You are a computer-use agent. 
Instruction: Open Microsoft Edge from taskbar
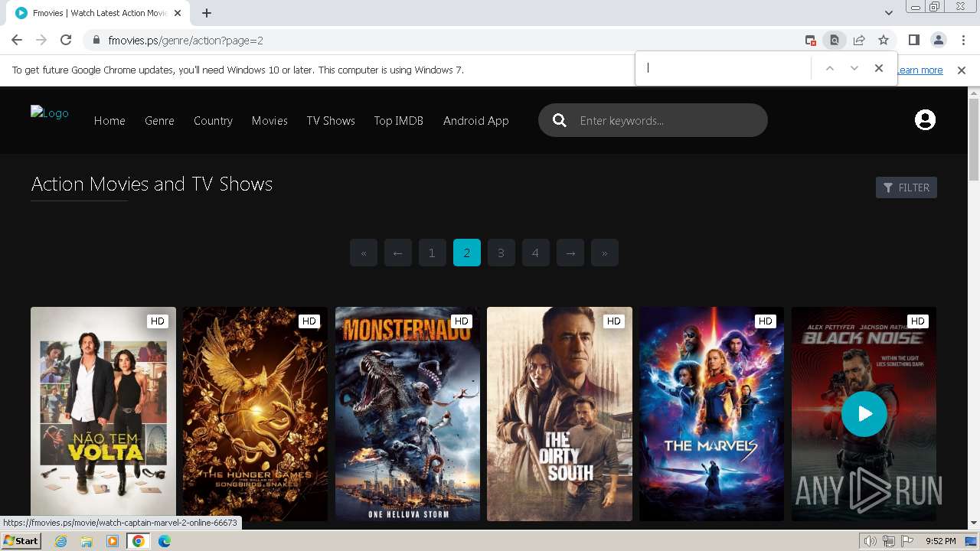165,541
